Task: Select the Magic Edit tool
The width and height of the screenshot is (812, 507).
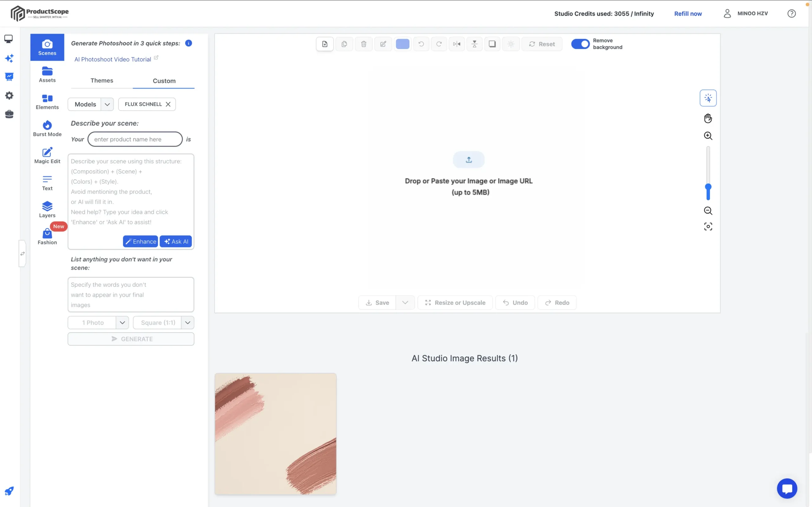Action: 47,156
